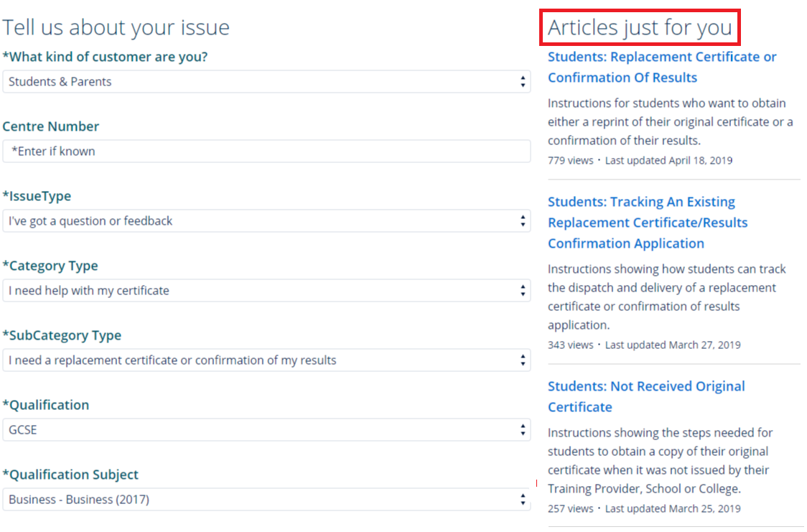The image size is (807, 532).
Task: Click the 'Articles just for you' heading
Action: point(640,27)
